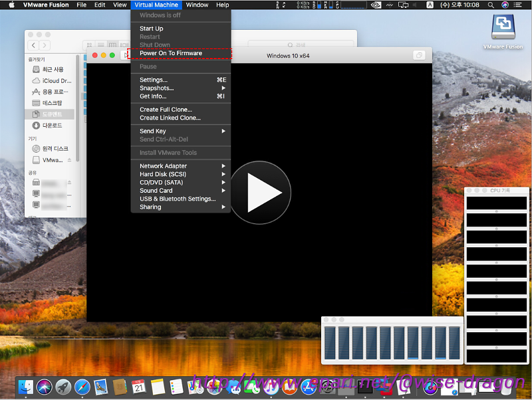This screenshot has width=532, height=400.
Task: Click the Finder window search field
Action: pos(301,45)
